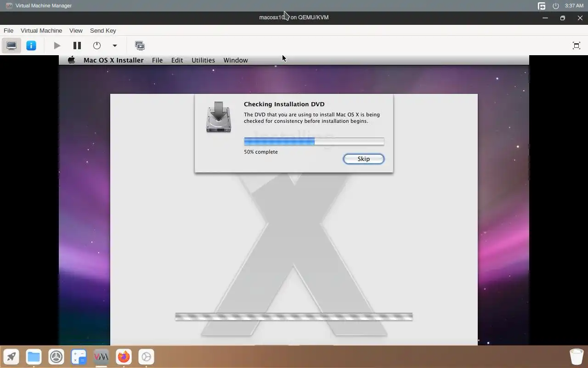Image resolution: width=588 pixels, height=368 pixels.
Task: Open the calculator app in dock
Action: point(79,356)
